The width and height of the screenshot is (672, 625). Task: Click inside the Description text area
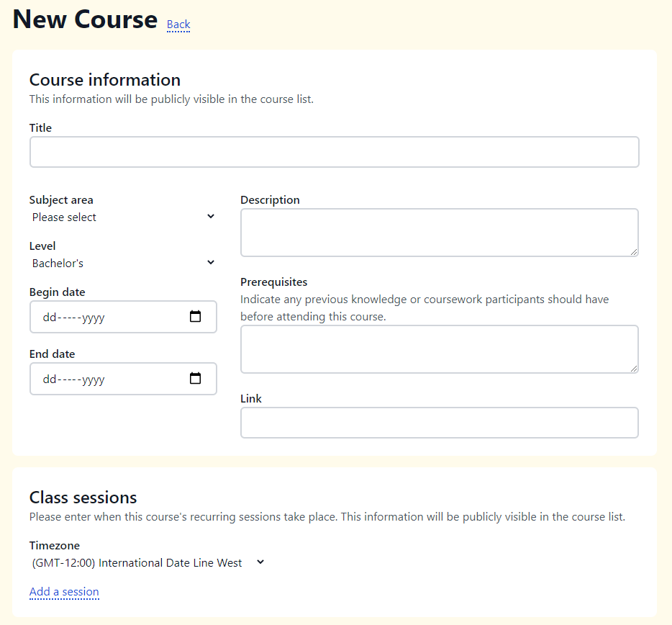click(x=439, y=232)
